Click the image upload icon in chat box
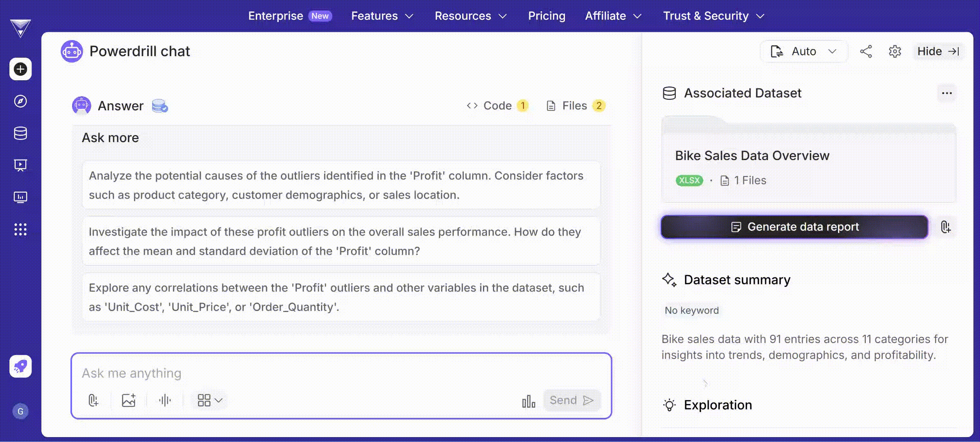 (x=129, y=400)
